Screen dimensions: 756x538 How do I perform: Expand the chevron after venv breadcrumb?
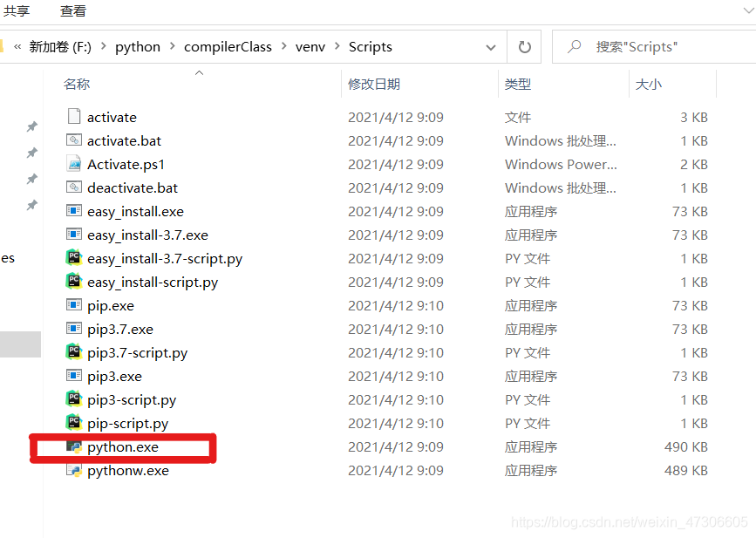(339, 46)
